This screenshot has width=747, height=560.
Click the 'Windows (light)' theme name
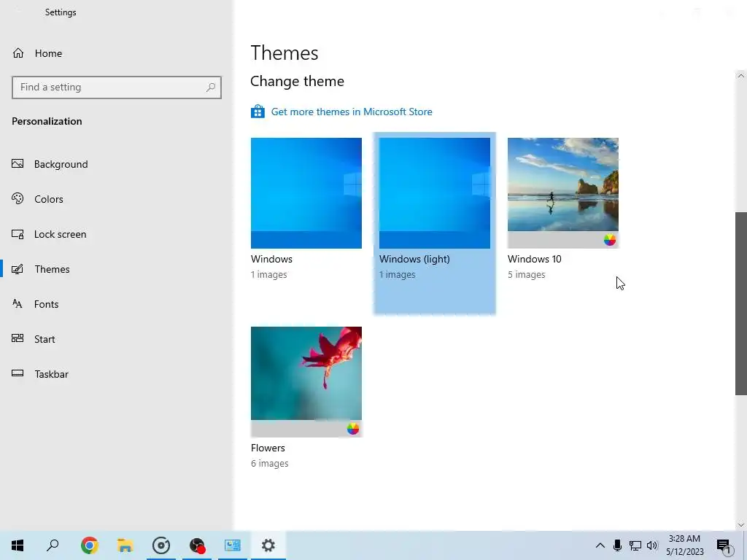click(414, 259)
